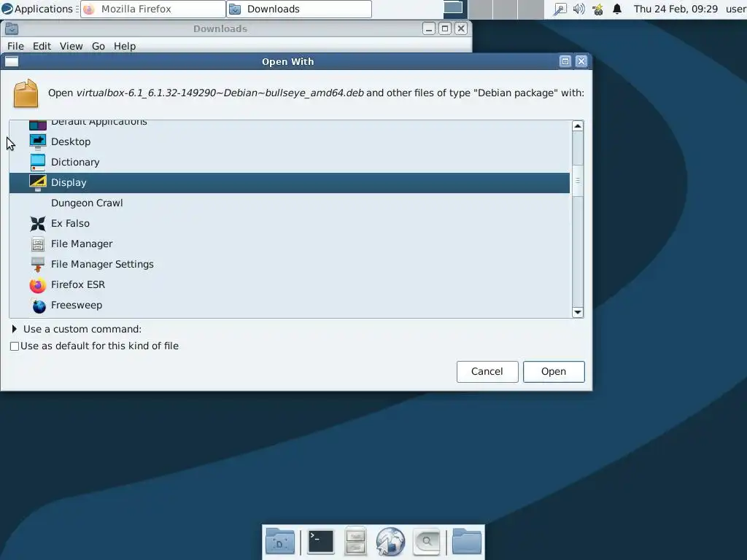Open the home folder icon in the dock
Viewport: 747px width, 560px height.
466,542
